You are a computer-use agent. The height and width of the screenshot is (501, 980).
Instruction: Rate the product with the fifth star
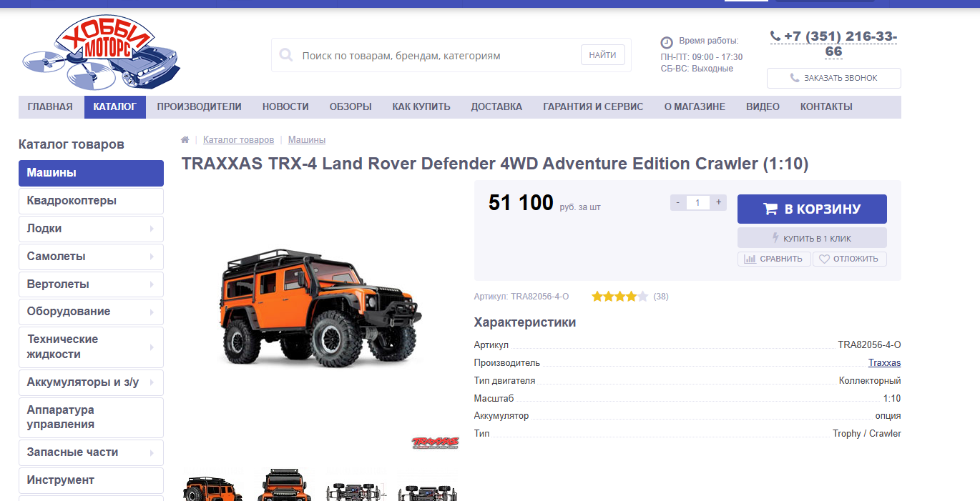coord(642,296)
